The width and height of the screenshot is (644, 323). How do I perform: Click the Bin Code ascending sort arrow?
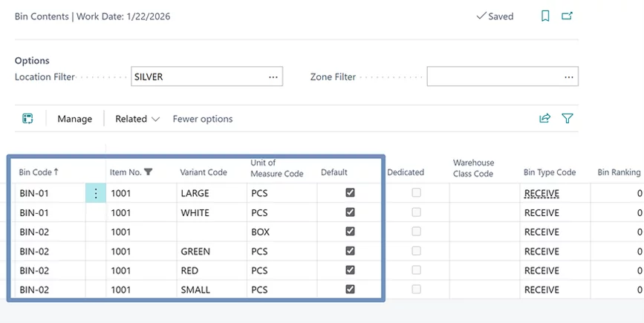[56, 172]
